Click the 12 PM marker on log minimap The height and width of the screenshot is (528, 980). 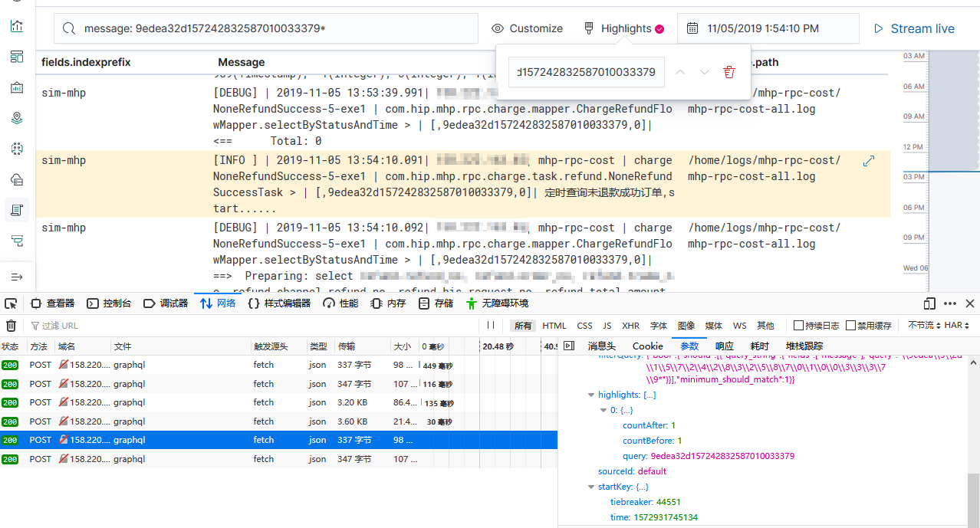(x=913, y=146)
